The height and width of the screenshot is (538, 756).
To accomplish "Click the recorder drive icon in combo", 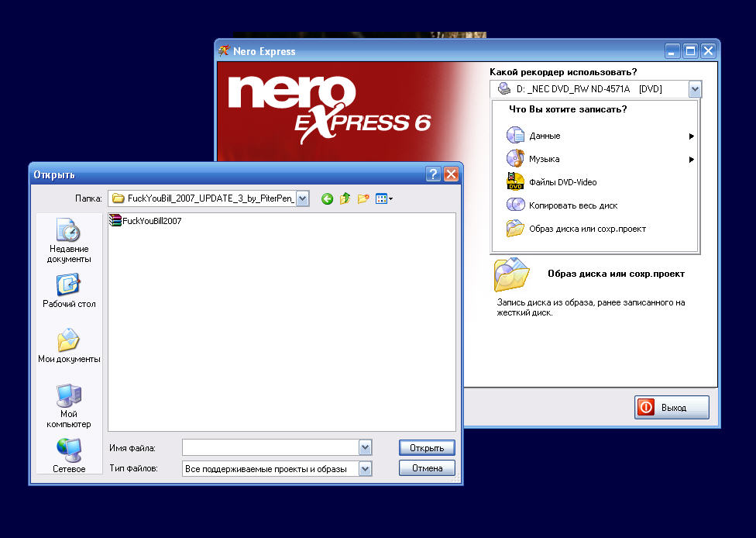I will tap(504, 88).
